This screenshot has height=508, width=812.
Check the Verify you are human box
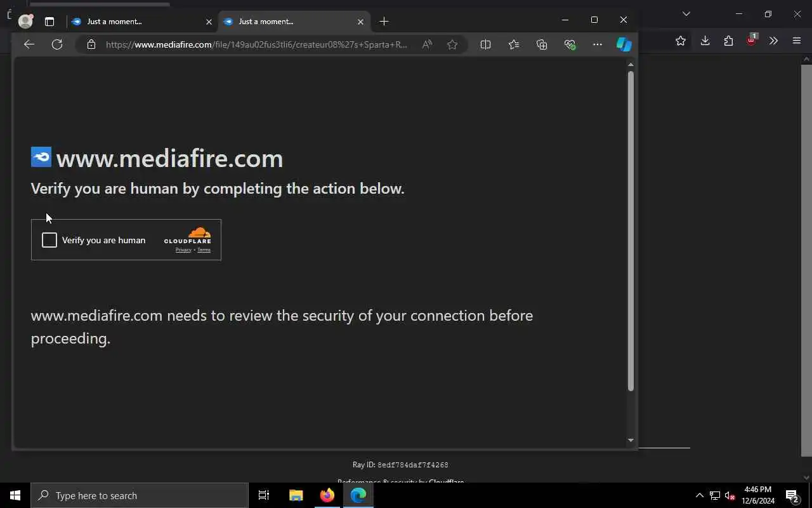49,240
